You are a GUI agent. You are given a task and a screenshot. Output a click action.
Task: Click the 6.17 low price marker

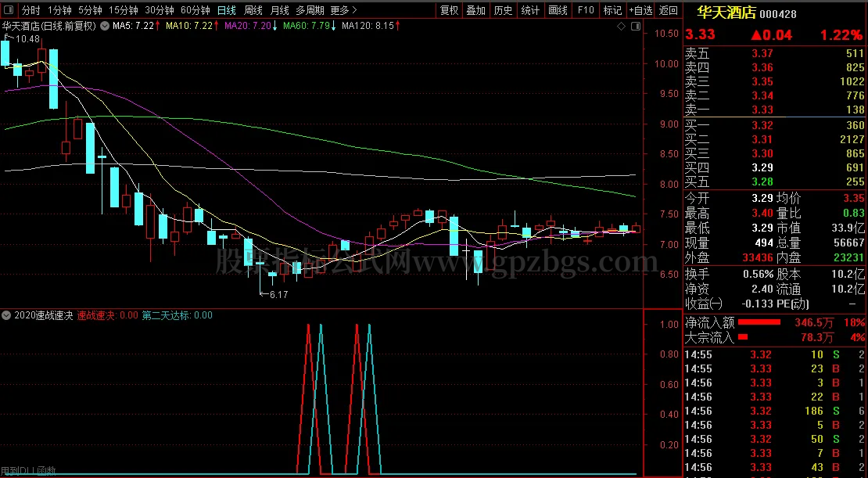279,295
